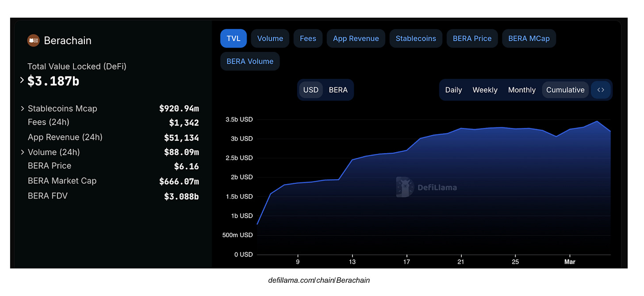Image resolution: width=644 pixels, height=296 pixels.
Task: Set chart denomination to BERA
Action: click(x=338, y=90)
